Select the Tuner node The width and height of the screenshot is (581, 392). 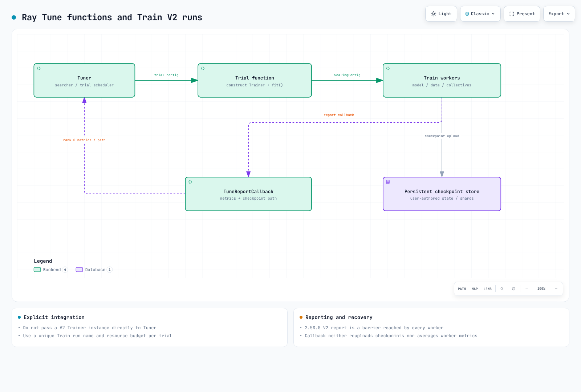click(x=84, y=81)
